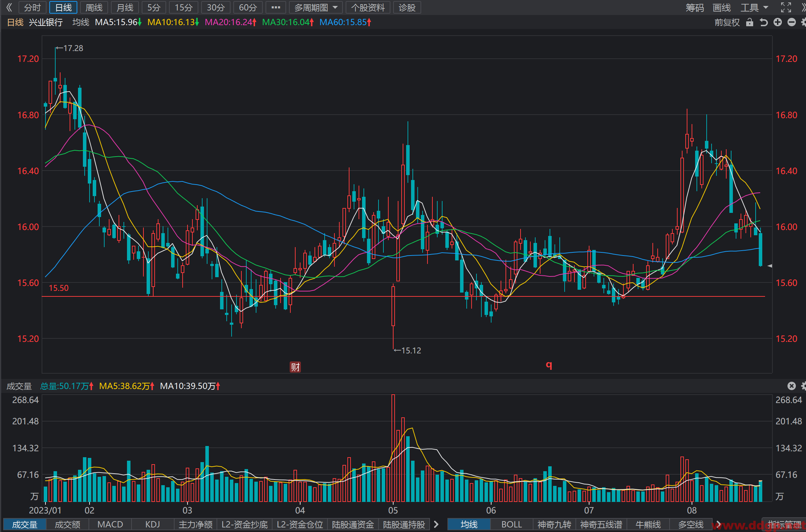This screenshot has height=532, width=806.
Task: Select 均线 main chart indicator tab
Action: [x=469, y=524]
